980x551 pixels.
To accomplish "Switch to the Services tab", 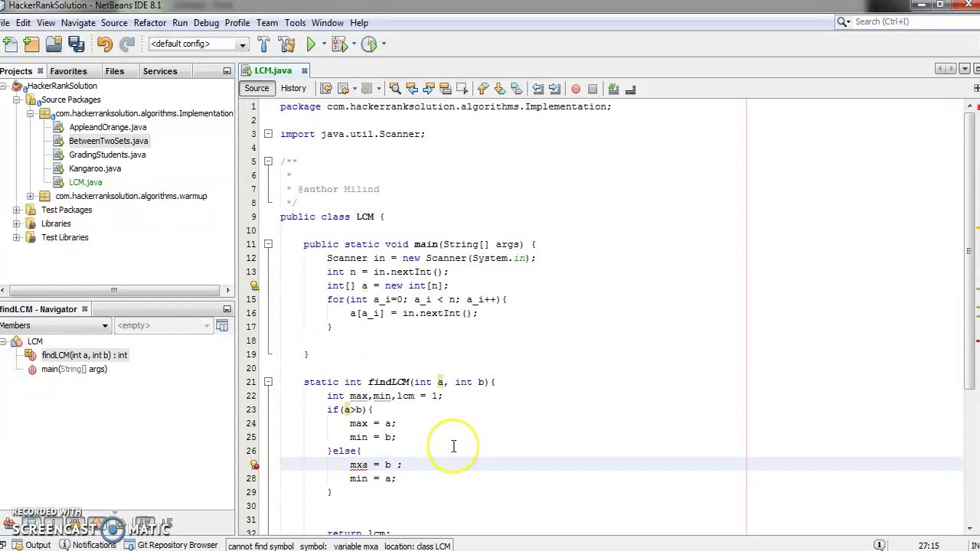I will tap(160, 71).
